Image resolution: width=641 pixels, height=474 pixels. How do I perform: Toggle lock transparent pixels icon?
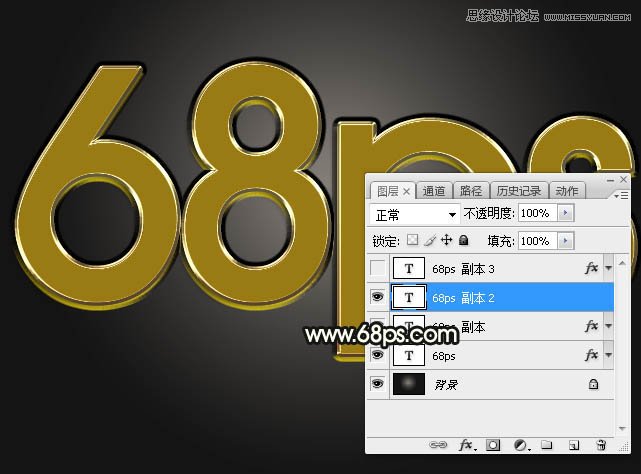click(413, 240)
